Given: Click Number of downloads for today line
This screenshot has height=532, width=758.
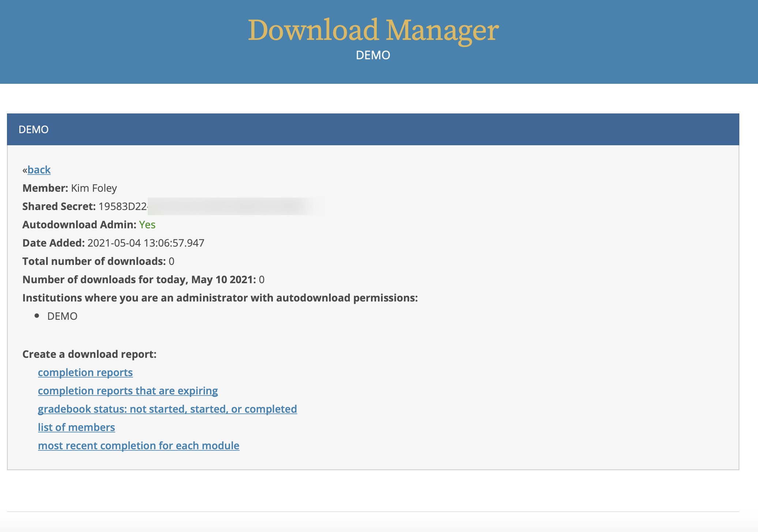Looking at the screenshot, I should tap(143, 280).
